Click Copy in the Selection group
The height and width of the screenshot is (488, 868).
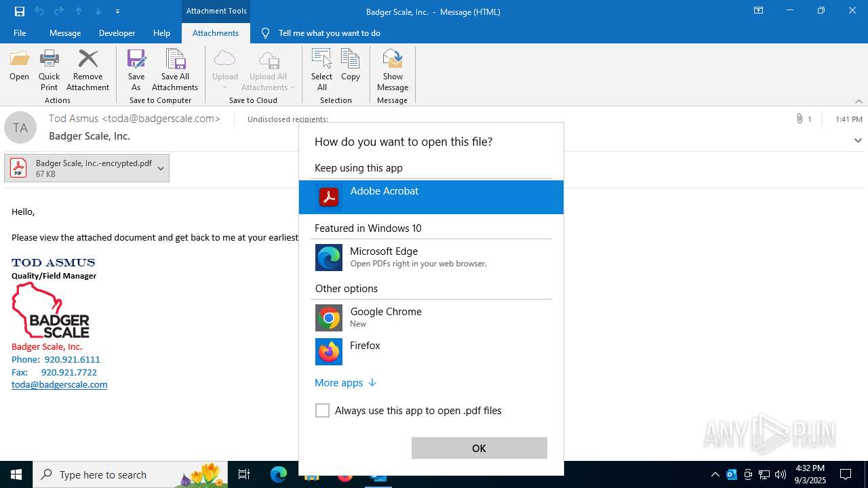tap(351, 65)
